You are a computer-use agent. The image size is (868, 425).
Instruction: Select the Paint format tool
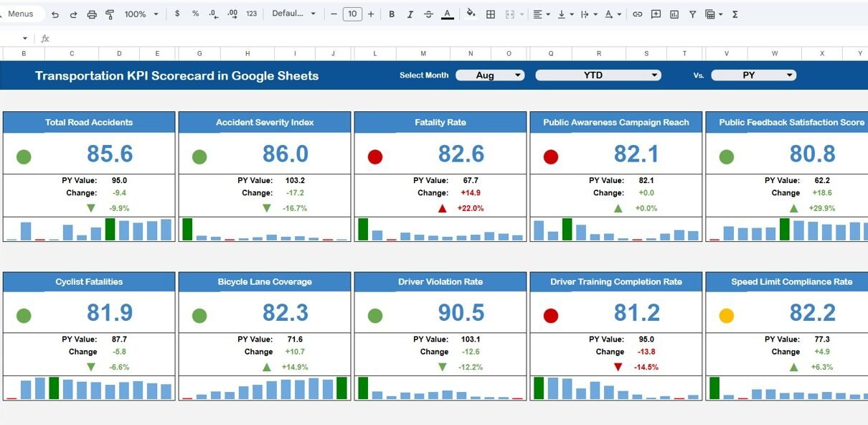(x=110, y=14)
